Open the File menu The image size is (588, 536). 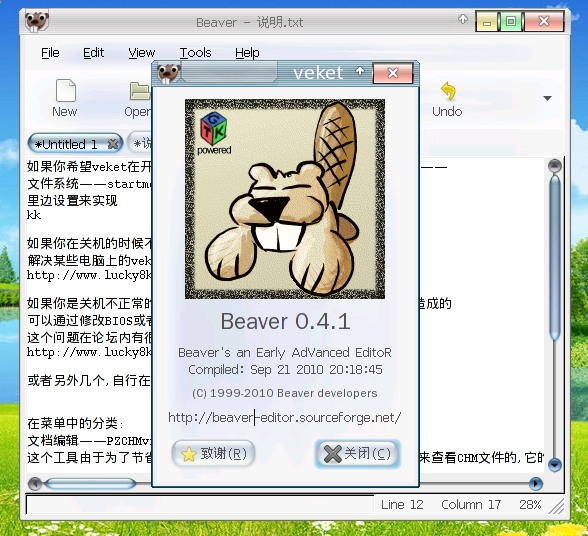pyautogui.click(x=50, y=53)
